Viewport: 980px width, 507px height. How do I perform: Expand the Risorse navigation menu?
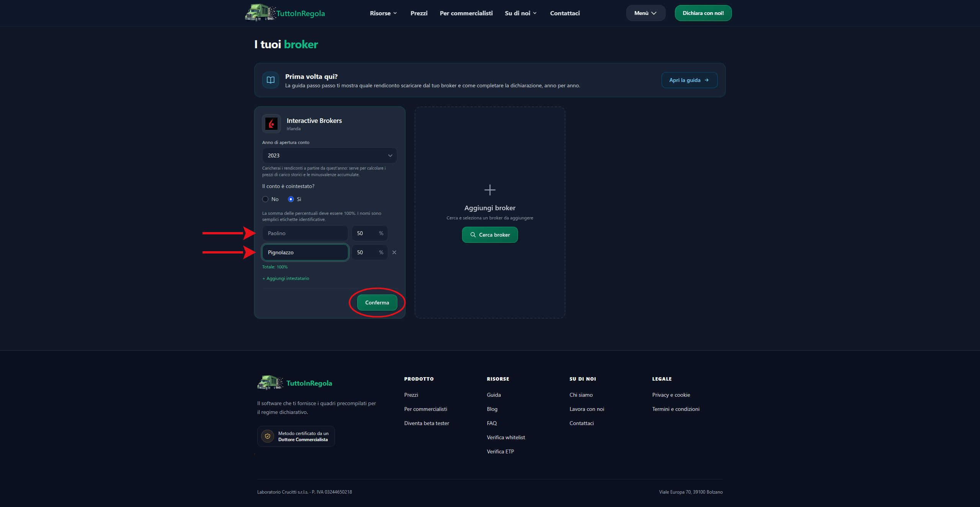pyautogui.click(x=383, y=13)
